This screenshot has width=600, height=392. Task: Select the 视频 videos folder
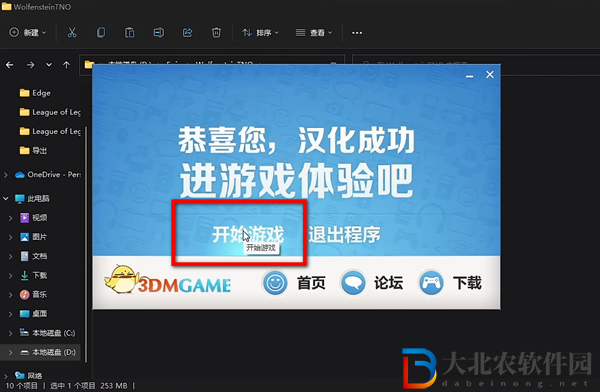click(34, 218)
